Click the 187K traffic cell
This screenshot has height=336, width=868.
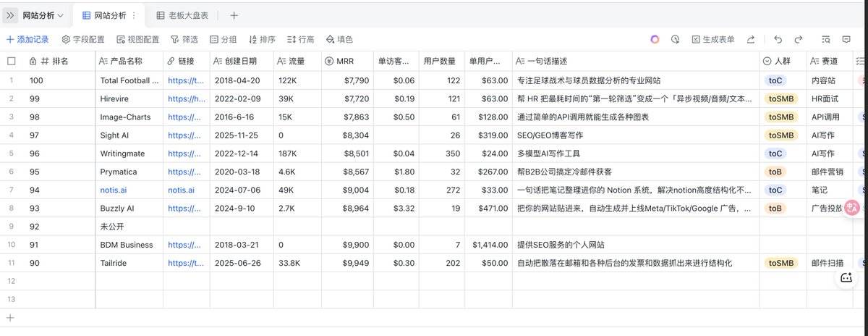tap(297, 154)
